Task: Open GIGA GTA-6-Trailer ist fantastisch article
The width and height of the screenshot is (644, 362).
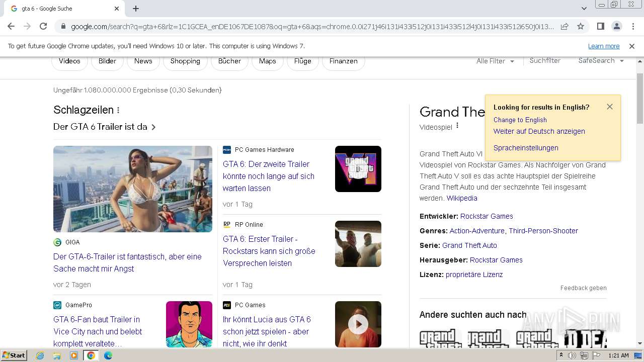Action: click(x=127, y=262)
